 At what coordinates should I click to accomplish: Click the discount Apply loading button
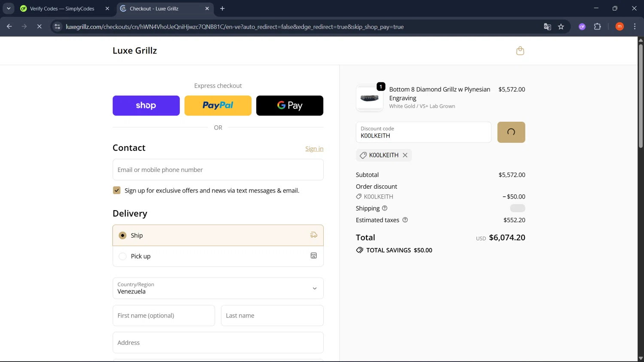(511, 132)
